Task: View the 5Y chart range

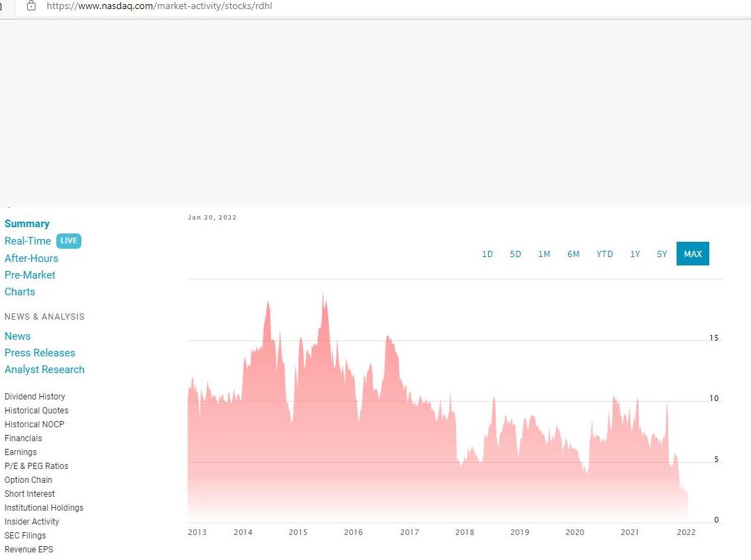Action: [x=661, y=254]
